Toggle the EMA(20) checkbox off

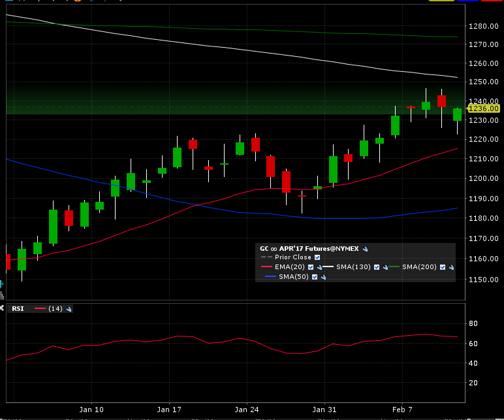point(311,267)
